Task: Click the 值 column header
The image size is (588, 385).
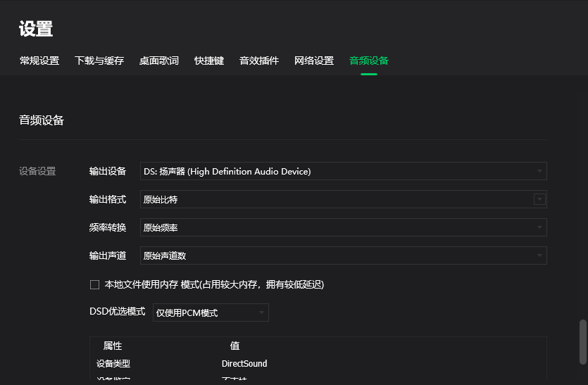Action: (234, 346)
